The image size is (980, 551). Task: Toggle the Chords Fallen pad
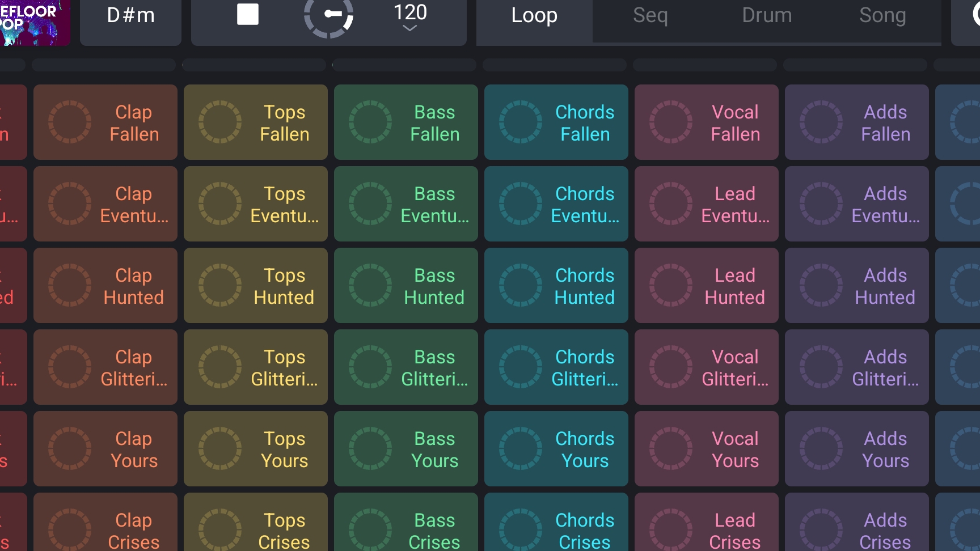pyautogui.click(x=585, y=122)
